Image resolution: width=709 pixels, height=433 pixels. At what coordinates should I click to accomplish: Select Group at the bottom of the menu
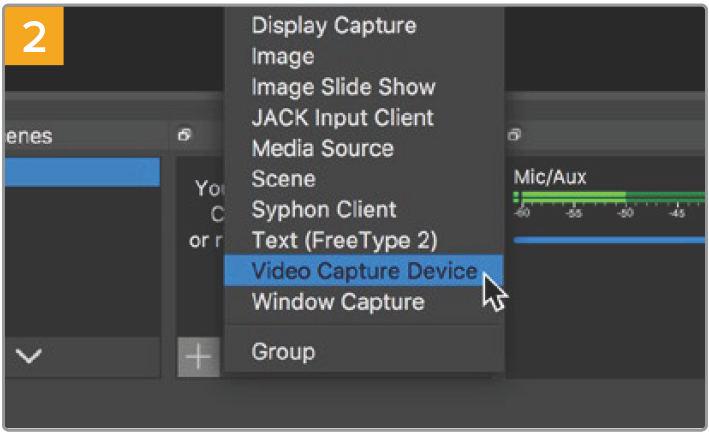pos(283,352)
